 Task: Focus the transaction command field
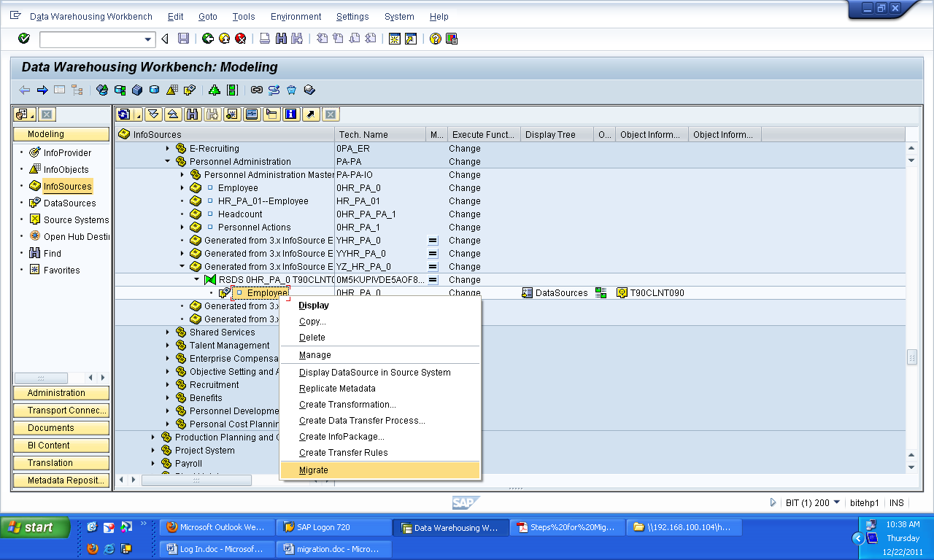pos(91,39)
